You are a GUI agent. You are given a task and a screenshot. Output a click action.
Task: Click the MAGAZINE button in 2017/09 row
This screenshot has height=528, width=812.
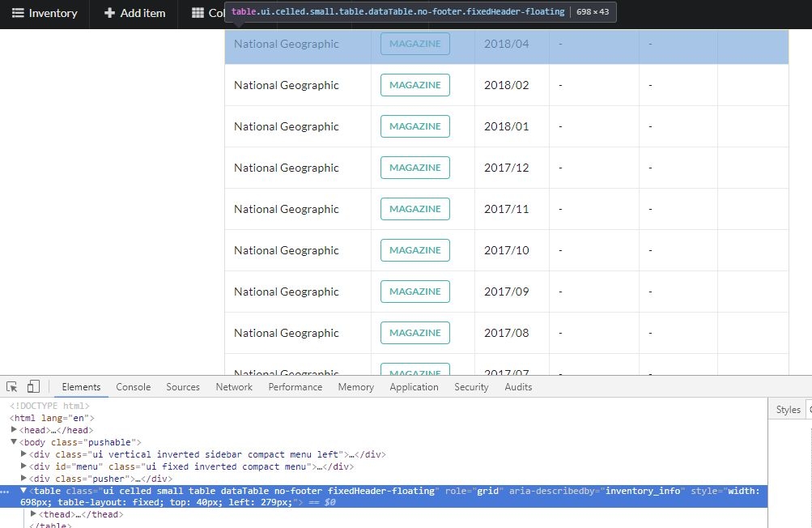[415, 292]
